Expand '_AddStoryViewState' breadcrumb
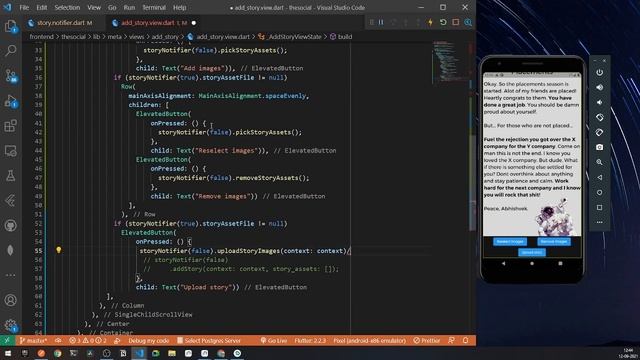The height and width of the screenshot is (360, 640). (290, 37)
